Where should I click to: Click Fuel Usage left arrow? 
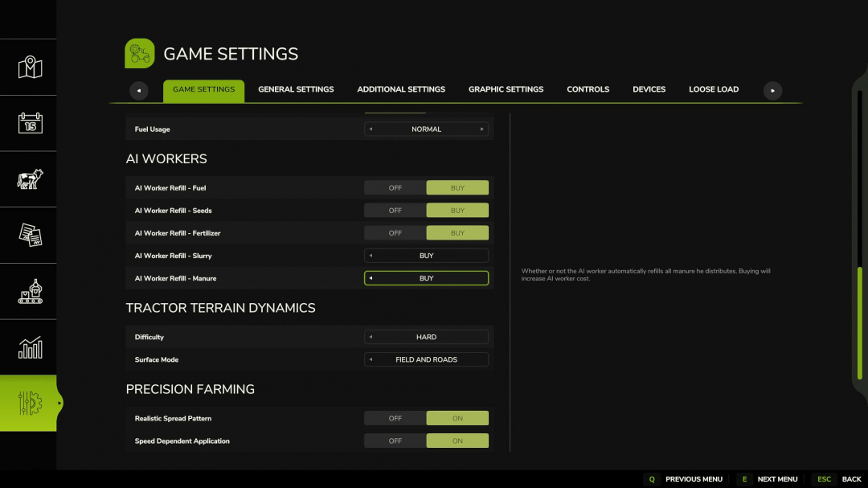[371, 129]
